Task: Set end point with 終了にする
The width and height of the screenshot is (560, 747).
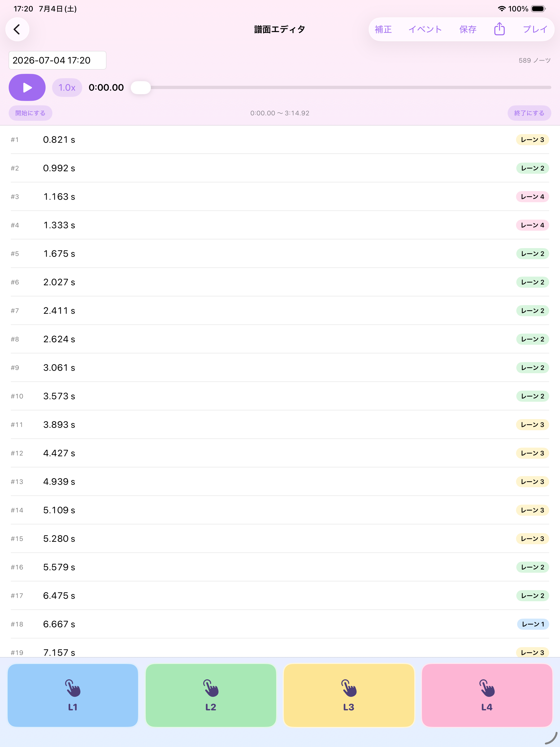Action: pyautogui.click(x=529, y=113)
